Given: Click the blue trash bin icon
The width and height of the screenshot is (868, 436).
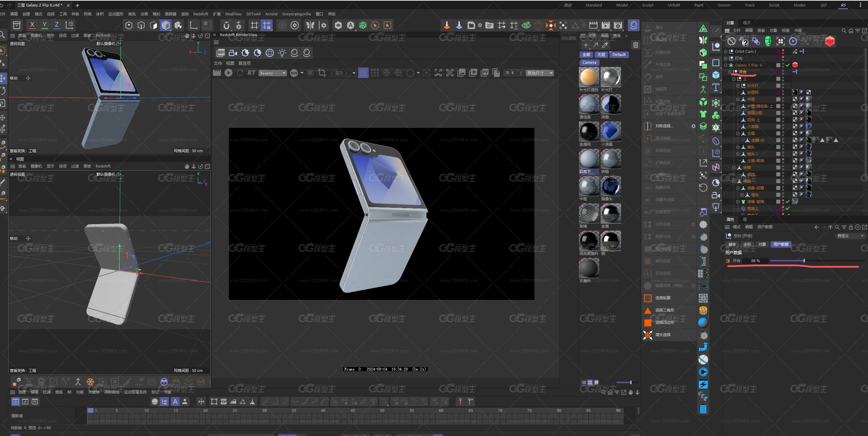Looking at the screenshot, I should pos(703,409).
